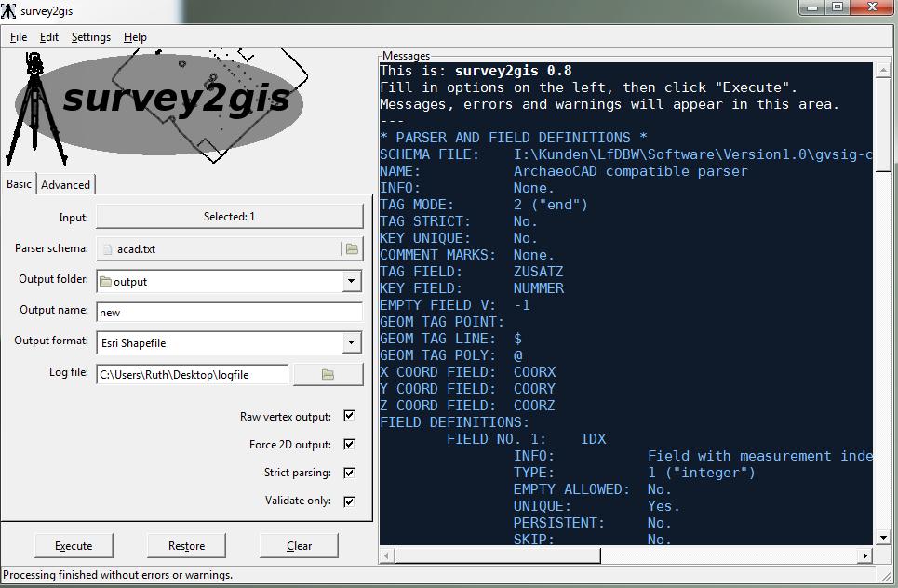The height and width of the screenshot is (588, 898).
Task: Click the survey2gis logo banner
Action: pyautogui.click(x=158, y=106)
